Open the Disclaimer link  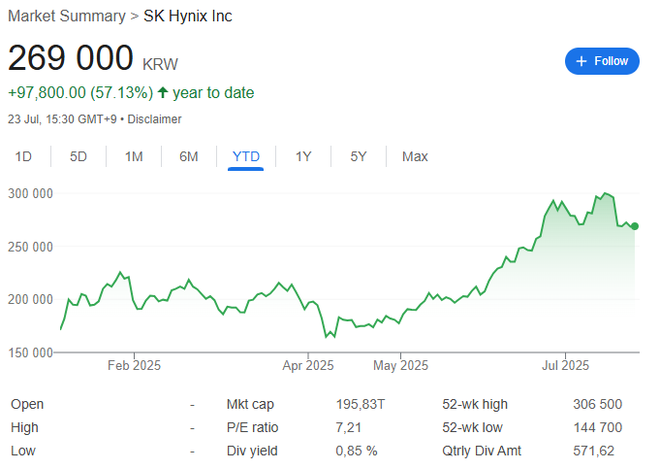pyautogui.click(x=154, y=119)
